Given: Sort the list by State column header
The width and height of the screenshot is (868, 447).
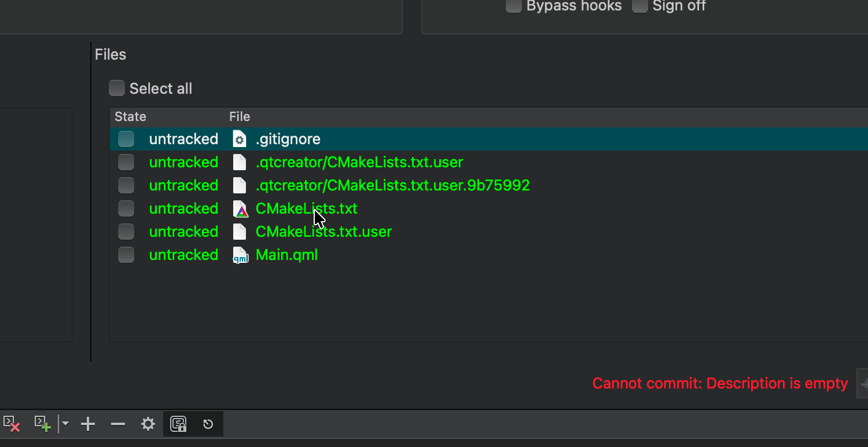Looking at the screenshot, I should [x=131, y=117].
